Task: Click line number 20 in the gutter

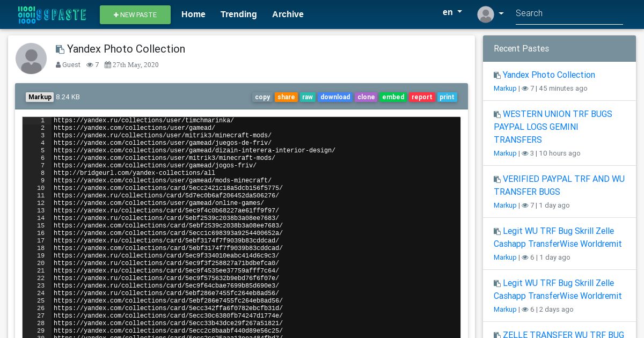Action: coord(41,263)
